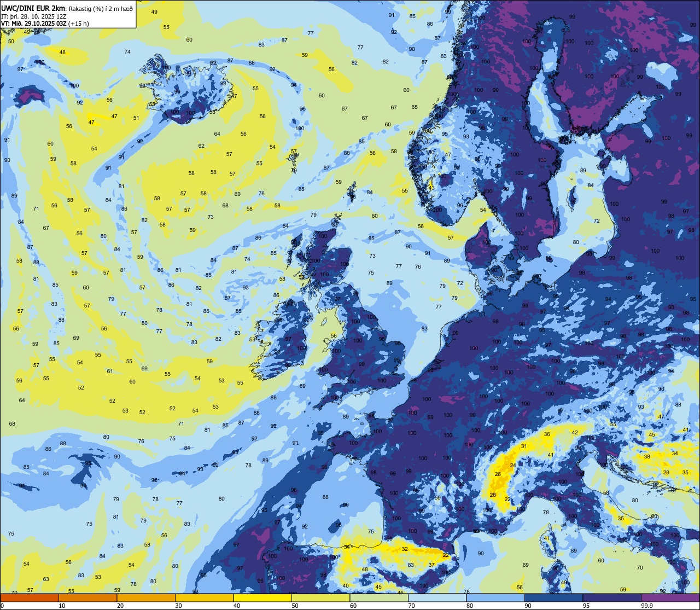Click the value 29 over the Balkans

click(x=666, y=472)
